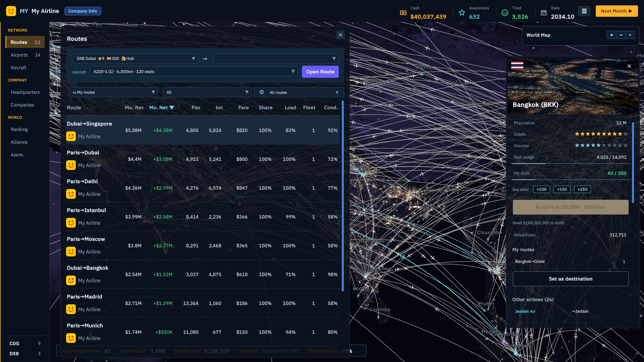The height and width of the screenshot is (362, 644).
Task: Buy +250 slots
Action: [582, 189]
